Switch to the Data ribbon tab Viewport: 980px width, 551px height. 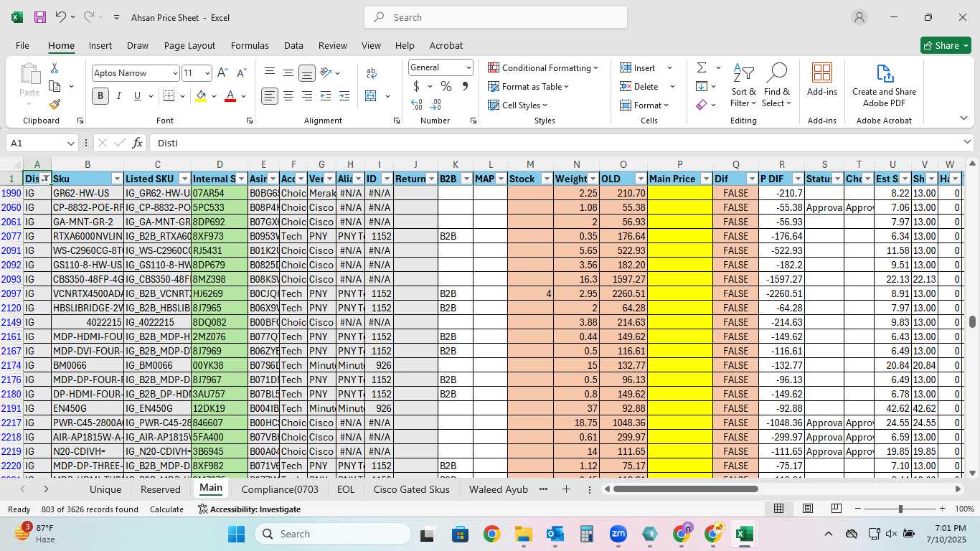[x=293, y=45]
